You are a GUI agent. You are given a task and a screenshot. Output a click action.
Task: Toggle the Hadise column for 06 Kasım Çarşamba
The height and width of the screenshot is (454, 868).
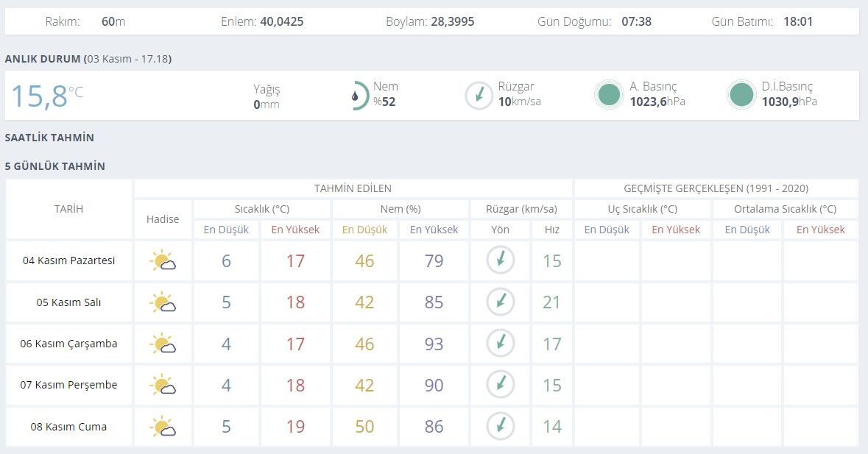point(162,343)
